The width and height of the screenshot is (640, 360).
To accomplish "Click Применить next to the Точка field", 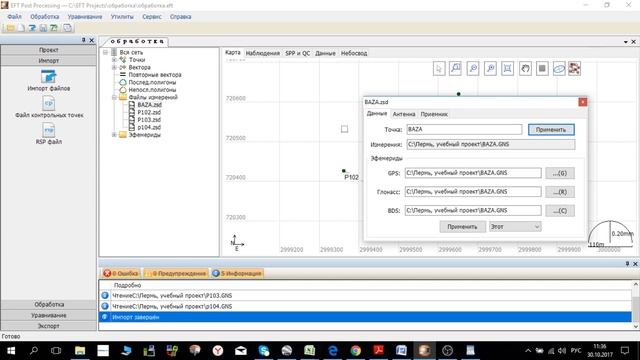I will click(551, 129).
